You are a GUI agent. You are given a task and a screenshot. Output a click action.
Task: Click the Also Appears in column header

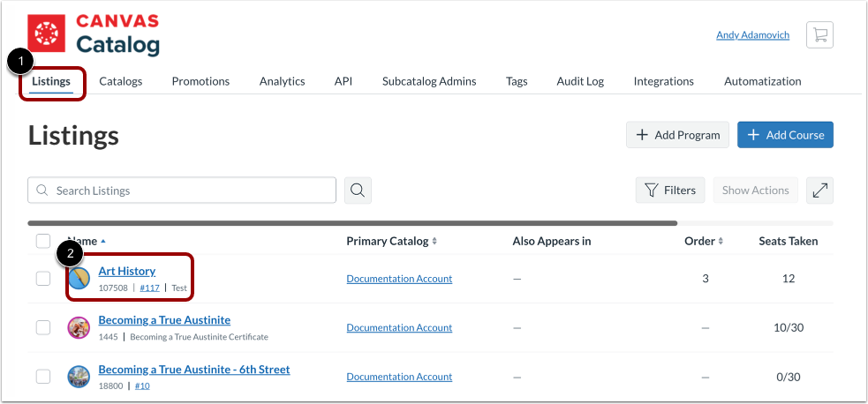[552, 241]
